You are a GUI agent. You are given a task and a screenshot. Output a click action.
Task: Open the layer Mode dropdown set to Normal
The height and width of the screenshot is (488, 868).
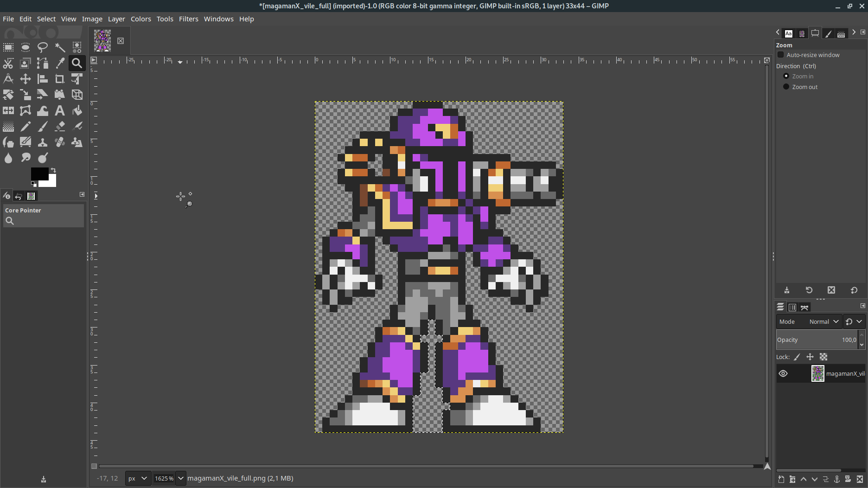pyautogui.click(x=823, y=321)
